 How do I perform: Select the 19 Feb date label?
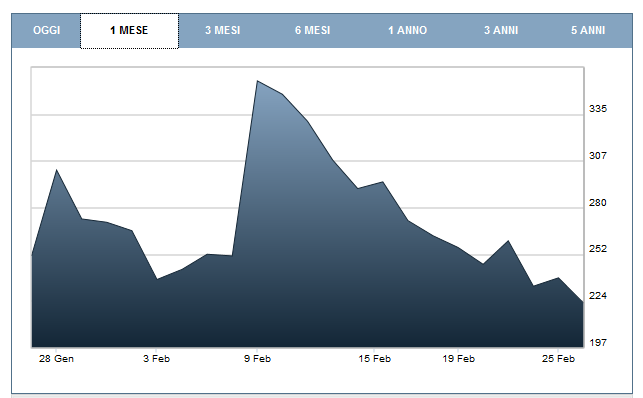click(458, 359)
